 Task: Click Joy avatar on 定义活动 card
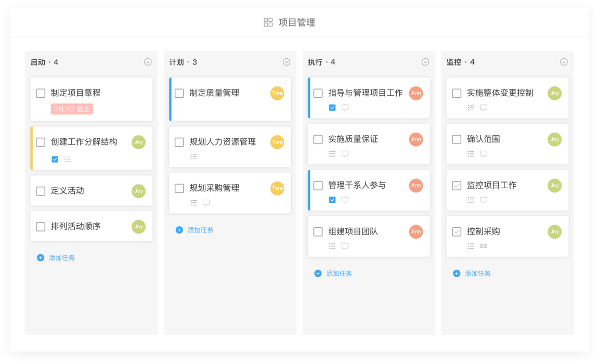[x=139, y=191]
